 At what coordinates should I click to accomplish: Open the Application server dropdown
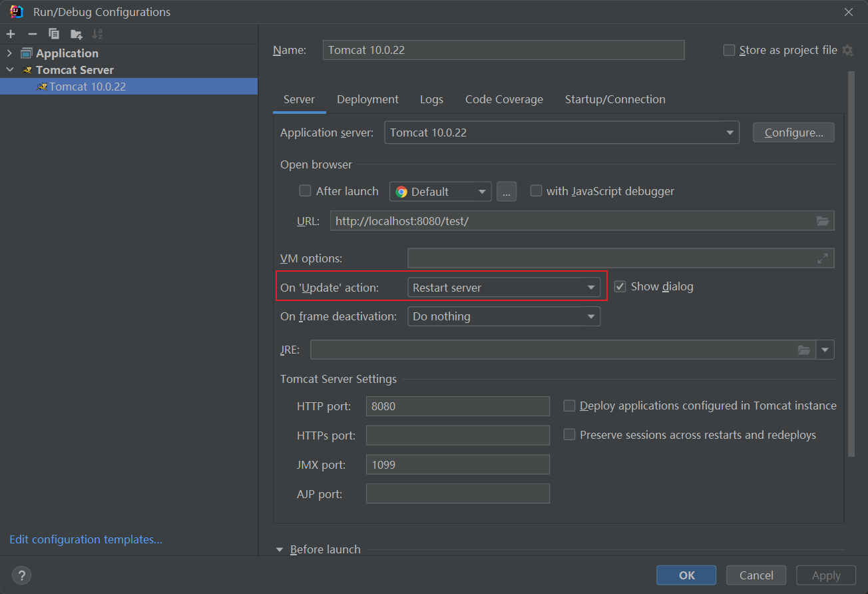[x=562, y=133]
